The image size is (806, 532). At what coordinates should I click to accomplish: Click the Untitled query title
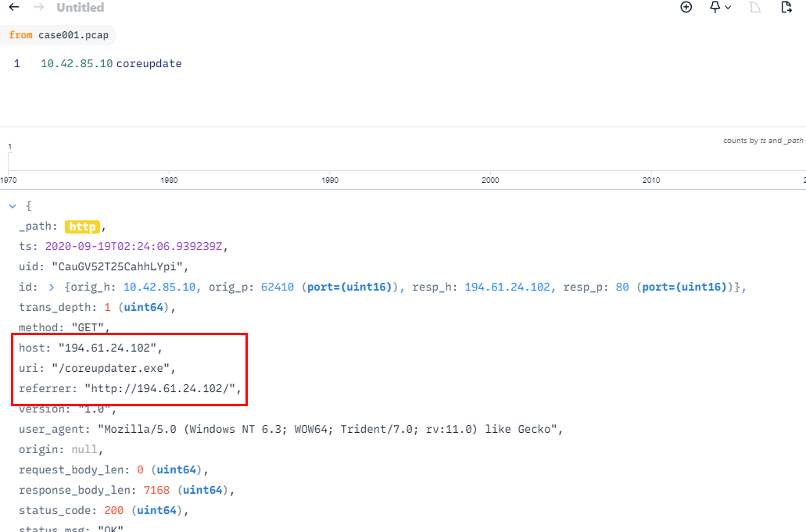click(81, 8)
